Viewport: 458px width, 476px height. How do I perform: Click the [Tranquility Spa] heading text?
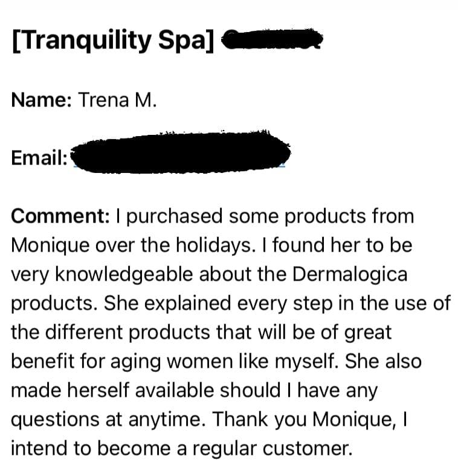click(x=113, y=41)
